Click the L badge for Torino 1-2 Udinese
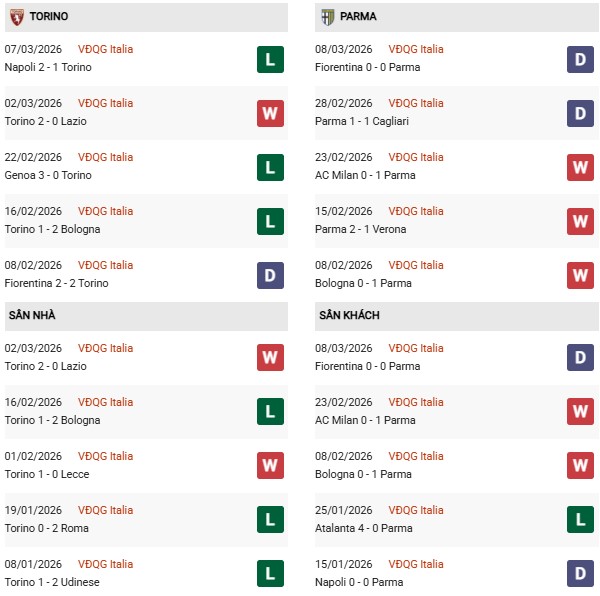The height and width of the screenshot is (596, 600). [x=270, y=574]
